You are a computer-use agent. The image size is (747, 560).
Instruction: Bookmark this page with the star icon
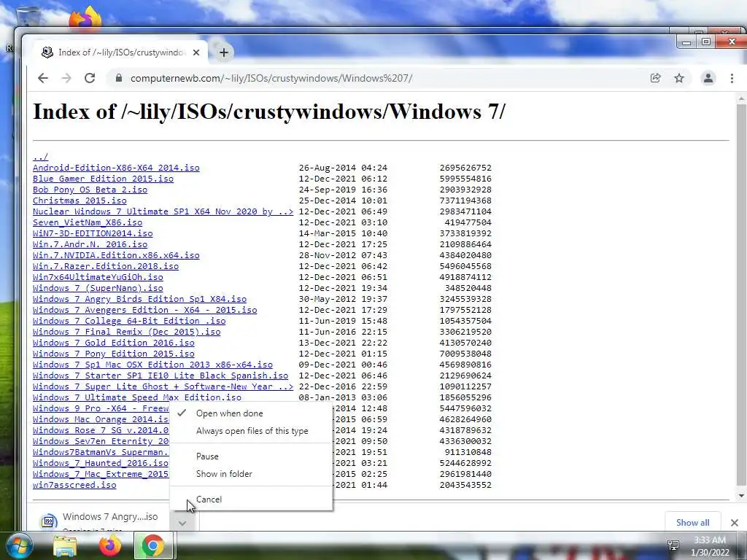click(679, 78)
